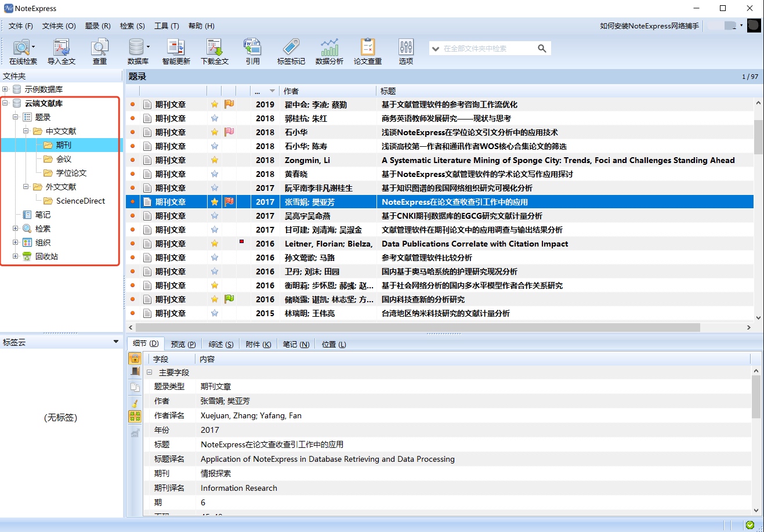Open the 标签标记 tag marking tool
Screen dimensions: 764x532
coord(291,52)
